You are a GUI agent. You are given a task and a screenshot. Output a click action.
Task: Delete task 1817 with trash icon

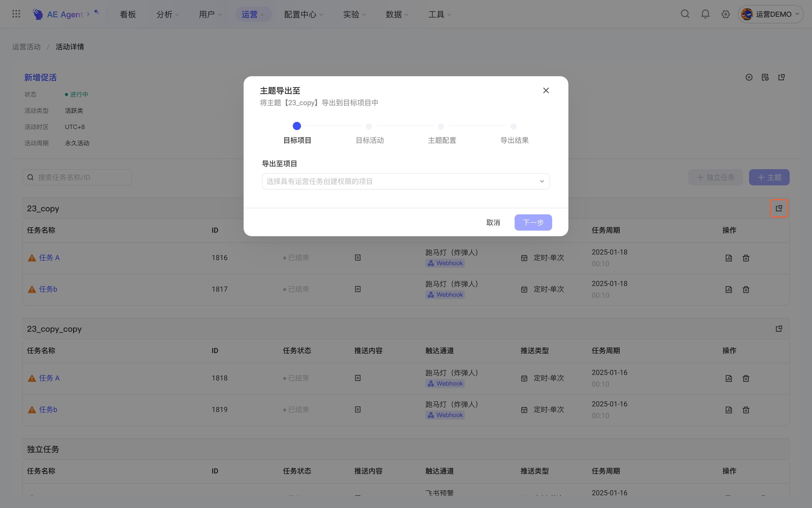coord(746,289)
